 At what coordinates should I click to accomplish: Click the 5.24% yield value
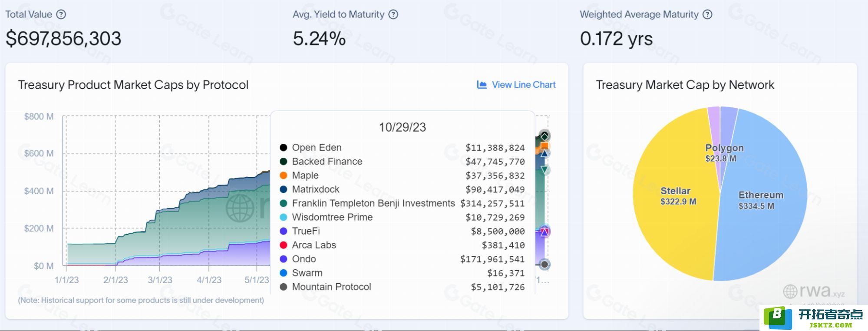pyautogui.click(x=319, y=39)
